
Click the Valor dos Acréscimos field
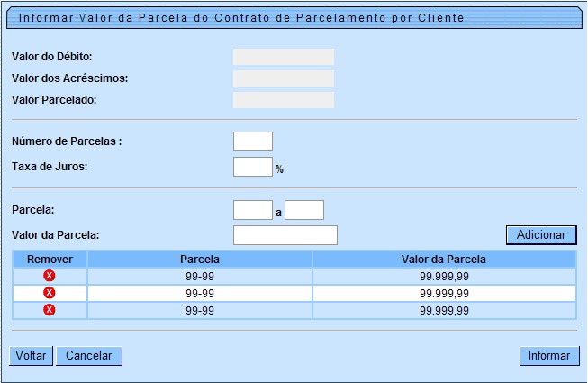point(283,78)
